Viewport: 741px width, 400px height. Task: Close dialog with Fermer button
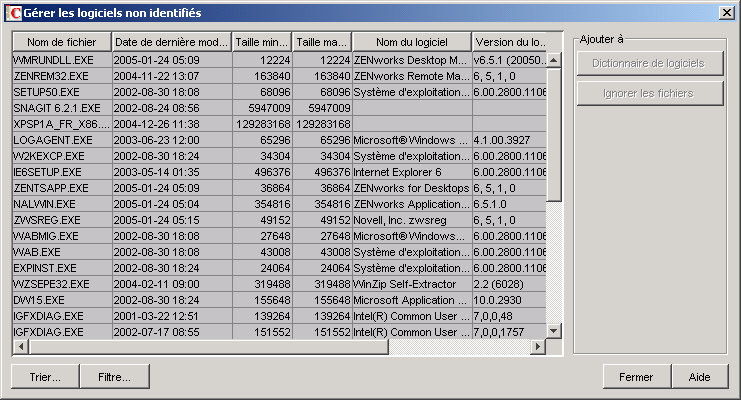pos(636,376)
